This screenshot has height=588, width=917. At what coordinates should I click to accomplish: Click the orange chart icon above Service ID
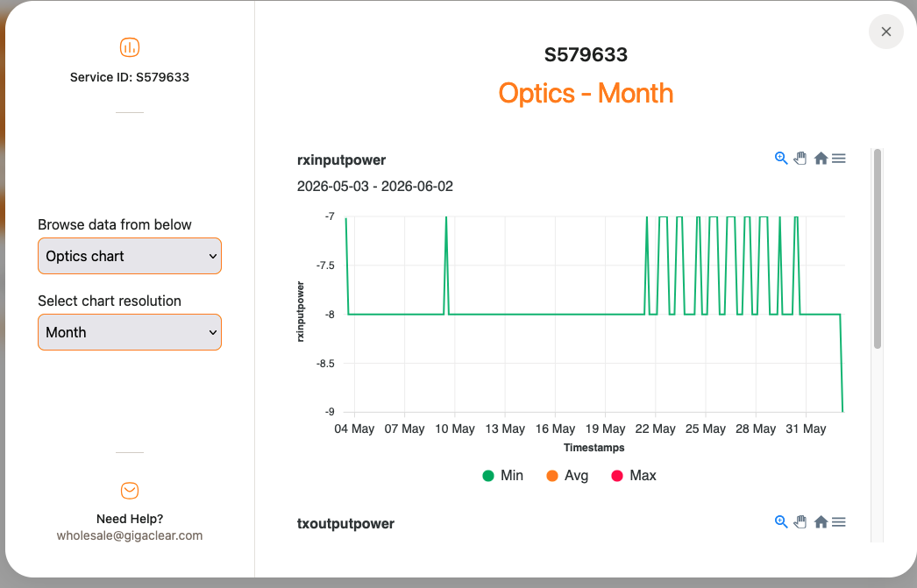(x=130, y=47)
